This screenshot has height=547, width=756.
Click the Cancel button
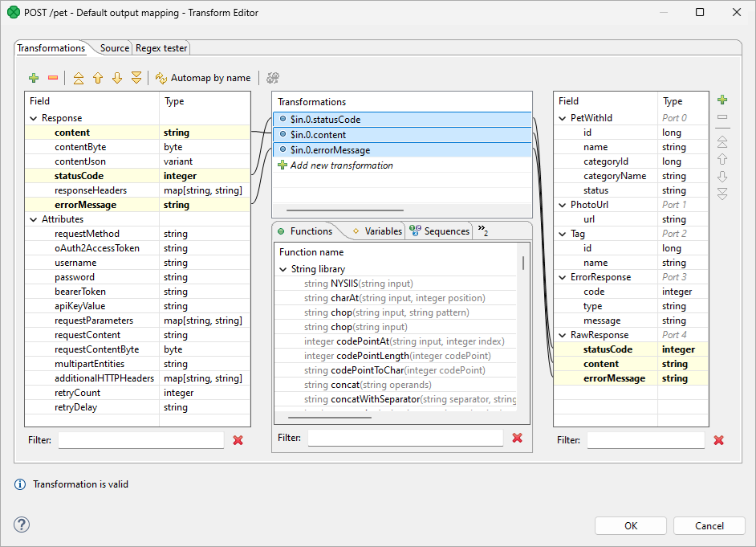pyautogui.click(x=709, y=525)
